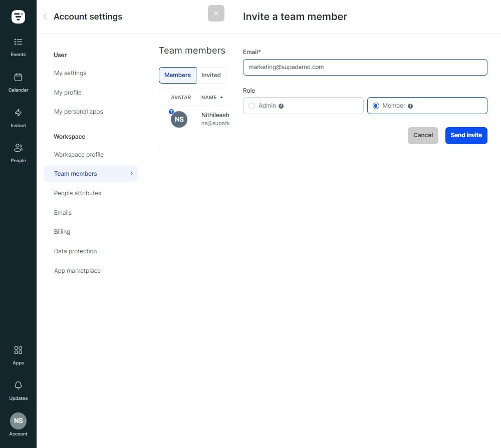Click the Email input field

point(365,67)
